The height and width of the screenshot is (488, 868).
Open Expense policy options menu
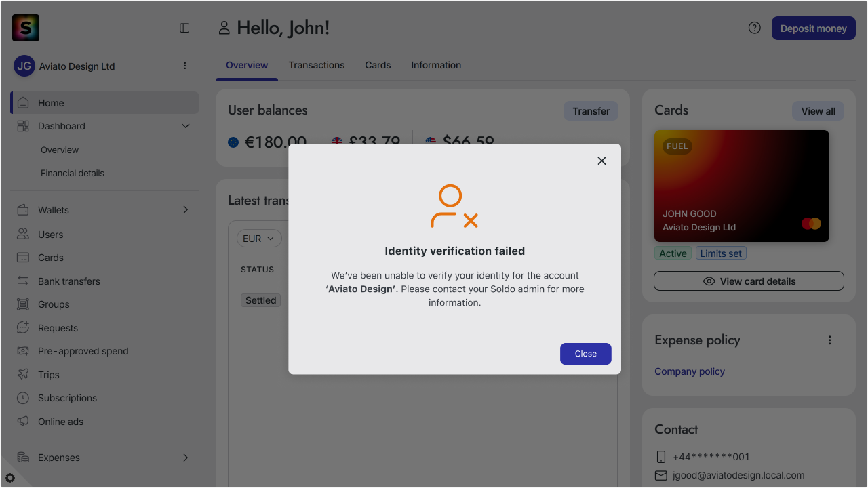click(x=830, y=340)
